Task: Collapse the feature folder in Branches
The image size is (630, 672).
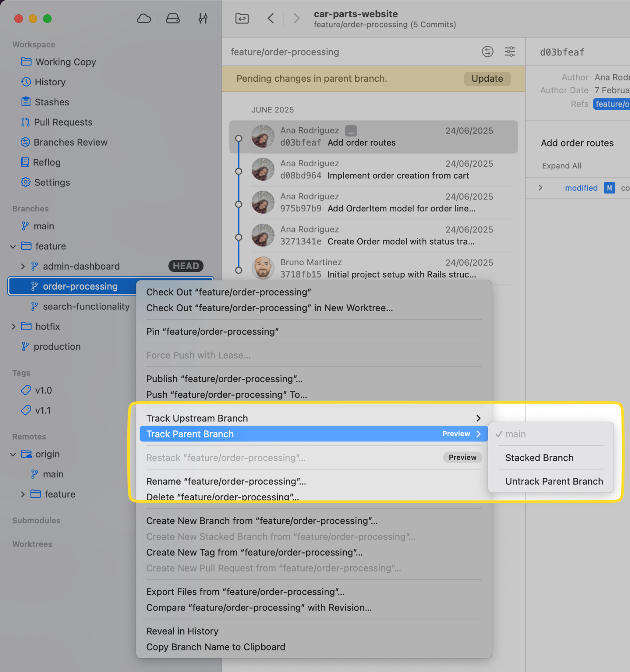Action: tap(13, 246)
